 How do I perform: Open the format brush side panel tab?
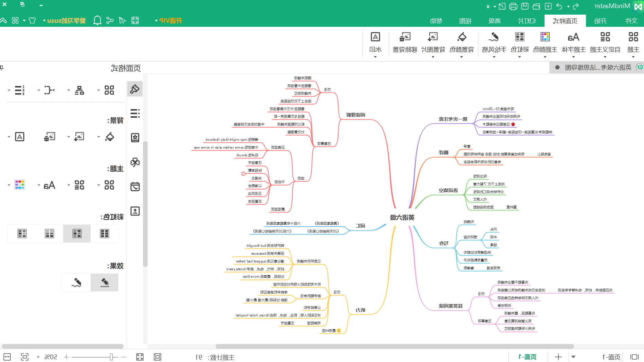(x=135, y=89)
